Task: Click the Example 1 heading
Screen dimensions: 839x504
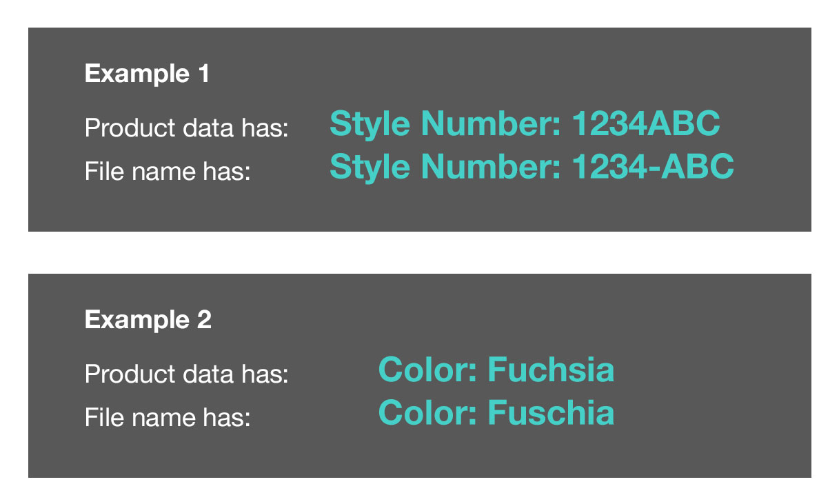Action: pyautogui.click(x=147, y=74)
